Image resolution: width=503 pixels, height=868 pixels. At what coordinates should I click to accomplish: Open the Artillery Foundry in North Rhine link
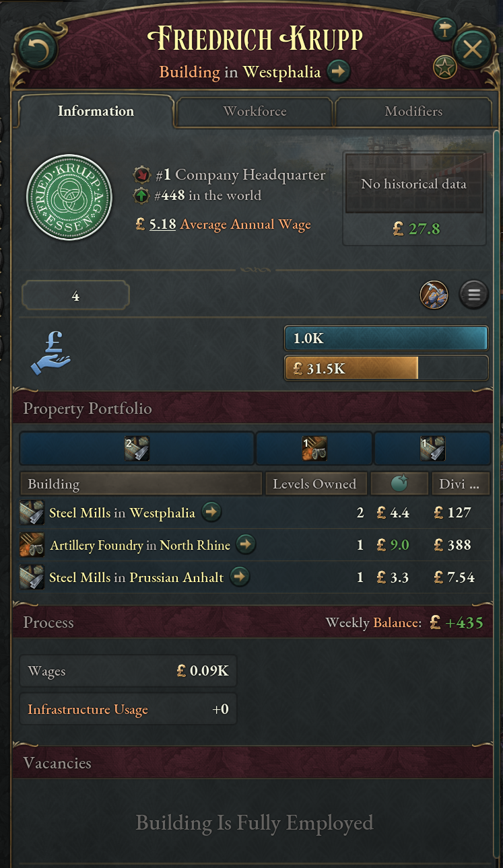pos(139,544)
